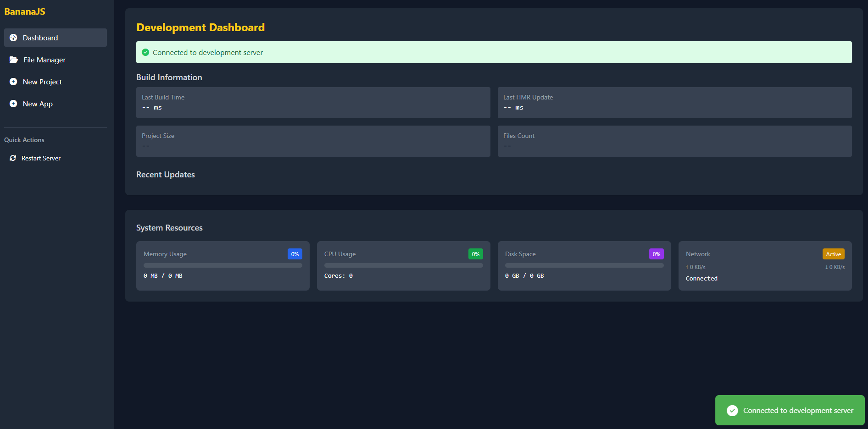Image resolution: width=868 pixels, height=429 pixels.
Task: Toggle the Active badge on the Network card
Action: point(833,254)
